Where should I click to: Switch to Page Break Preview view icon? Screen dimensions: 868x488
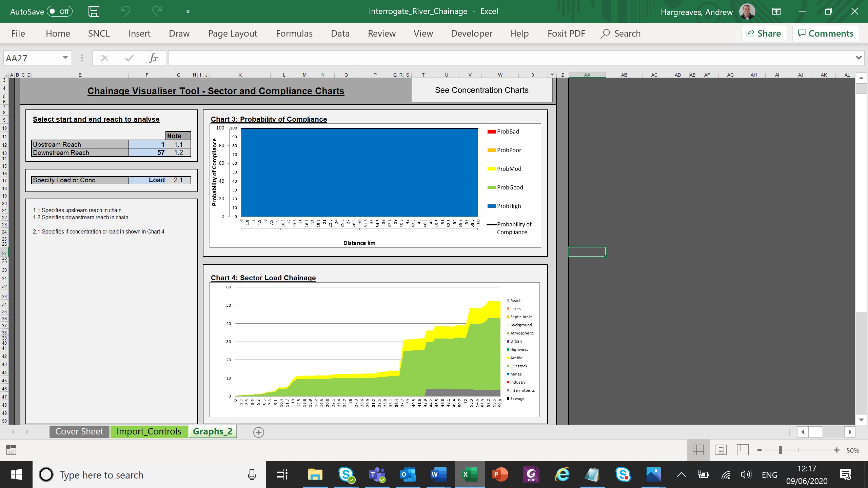pos(743,450)
